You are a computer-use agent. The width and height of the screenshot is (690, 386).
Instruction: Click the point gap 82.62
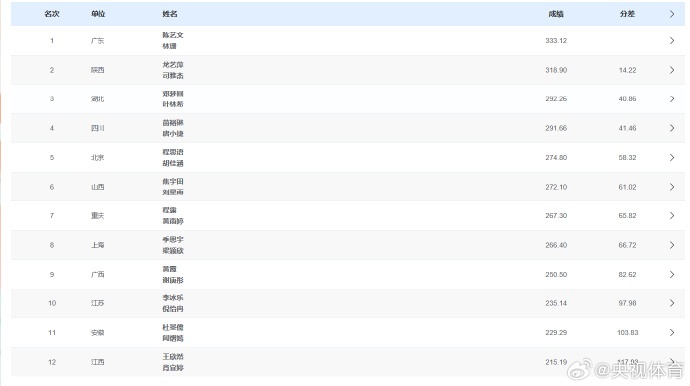coord(628,275)
